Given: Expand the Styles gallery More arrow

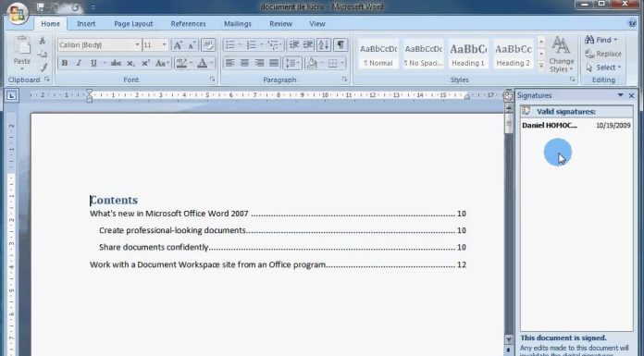Looking at the screenshot, I should pos(541,66).
